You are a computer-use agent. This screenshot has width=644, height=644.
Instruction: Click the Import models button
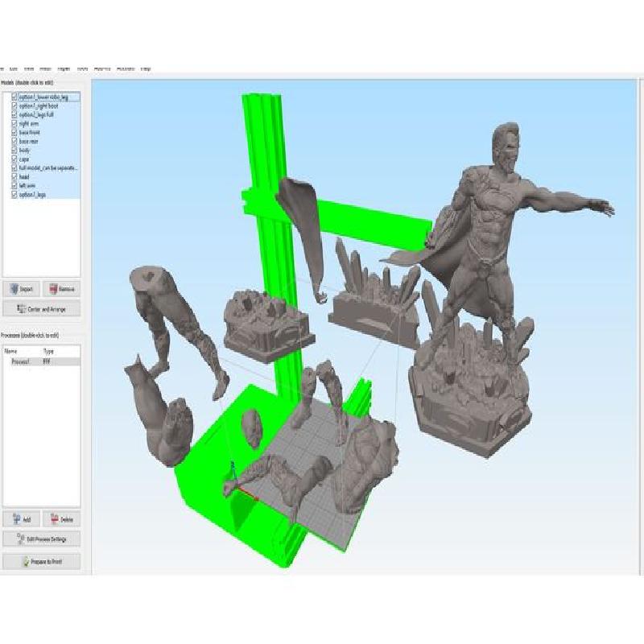tap(22, 289)
